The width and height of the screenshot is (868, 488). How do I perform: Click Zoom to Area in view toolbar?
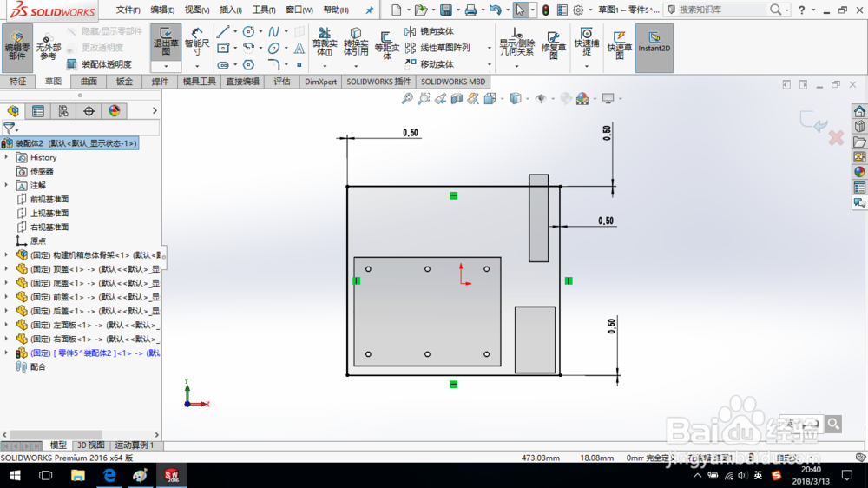click(424, 99)
